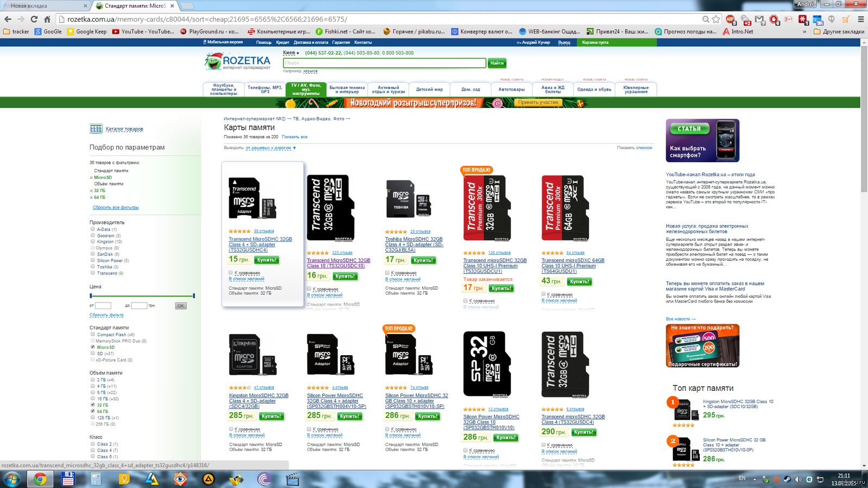The width and height of the screenshot is (868, 488).
Task: Launch the calculator from the taskbar
Action: [96, 479]
